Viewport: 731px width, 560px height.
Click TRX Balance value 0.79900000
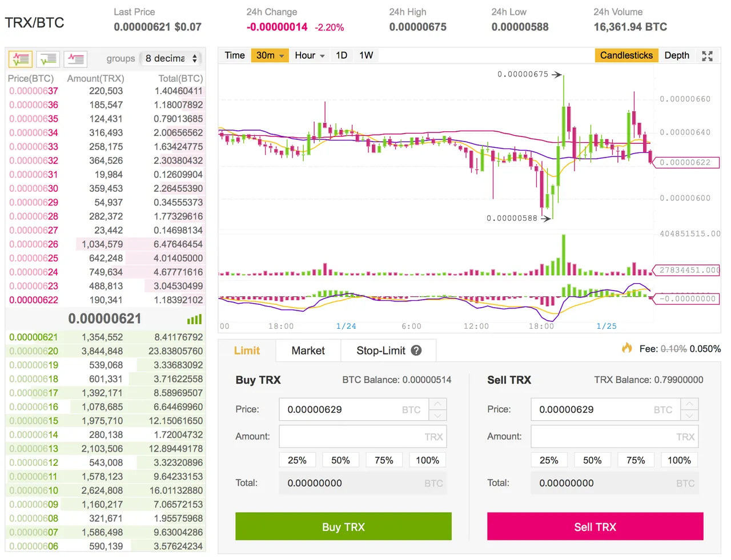pos(678,380)
